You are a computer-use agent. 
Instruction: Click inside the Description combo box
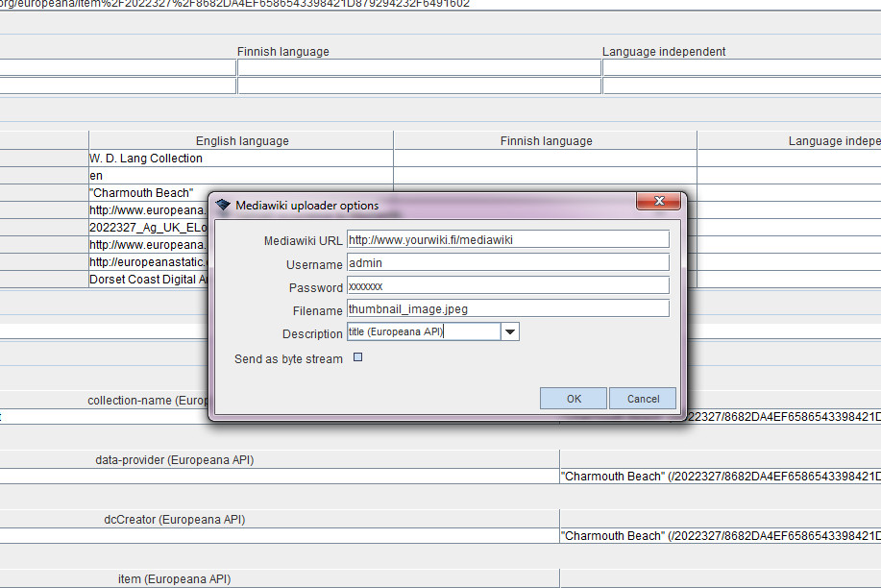pos(423,331)
